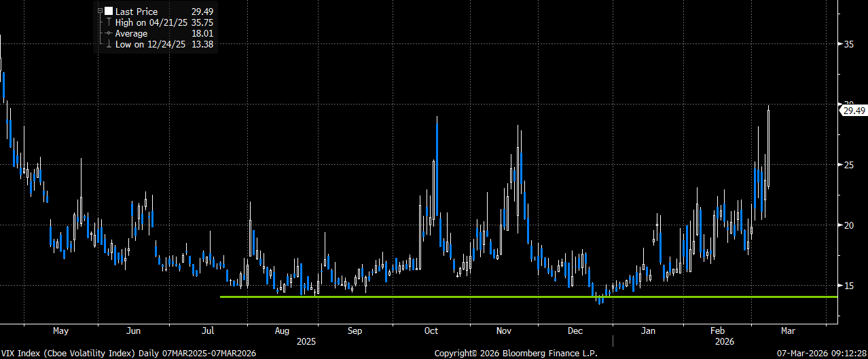Image resolution: width=868 pixels, height=359 pixels.
Task: Click the High marker icon in legend
Action: [x=108, y=22]
